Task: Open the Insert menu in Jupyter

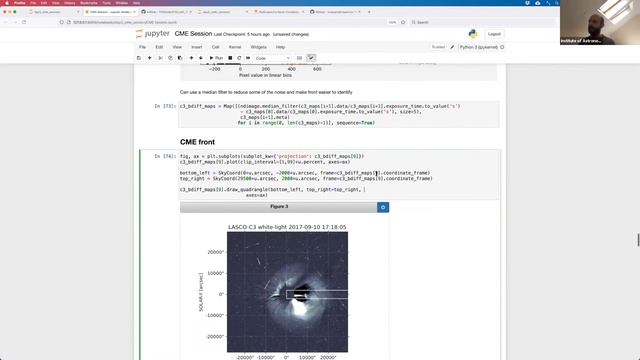Action: (x=197, y=47)
